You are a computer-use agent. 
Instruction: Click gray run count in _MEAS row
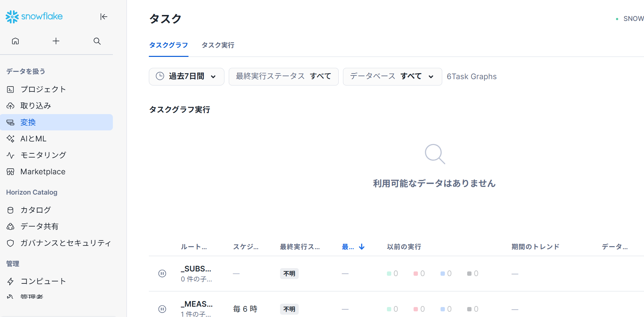[473, 309]
